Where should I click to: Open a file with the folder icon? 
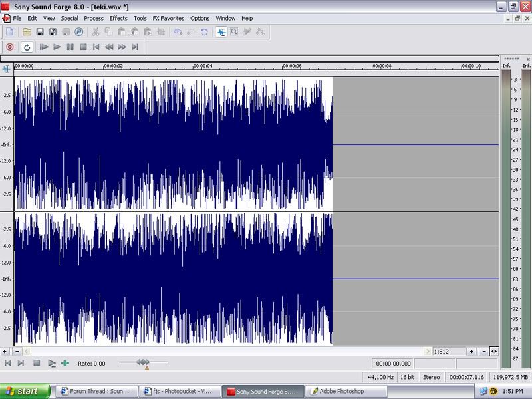coord(27,31)
